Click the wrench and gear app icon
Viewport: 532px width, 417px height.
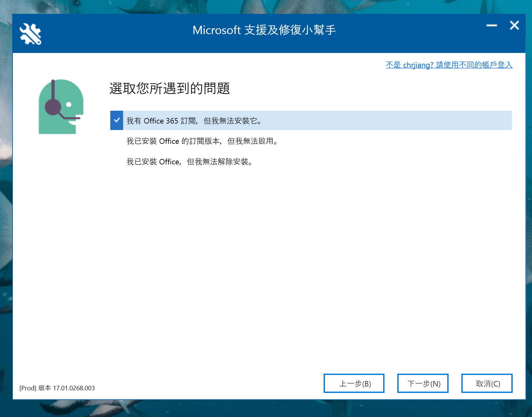(31, 34)
